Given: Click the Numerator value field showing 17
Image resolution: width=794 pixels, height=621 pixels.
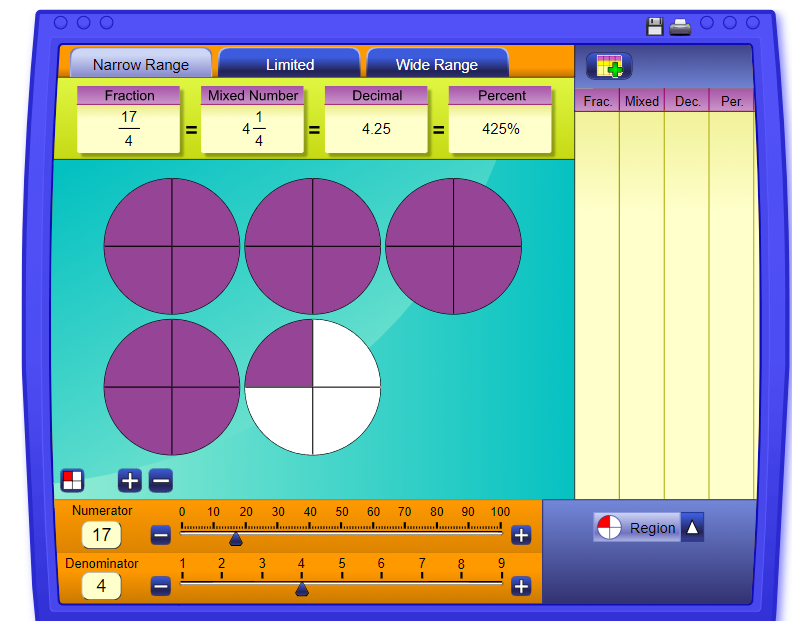Looking at the screenshot, I should (x=101, y=535).
